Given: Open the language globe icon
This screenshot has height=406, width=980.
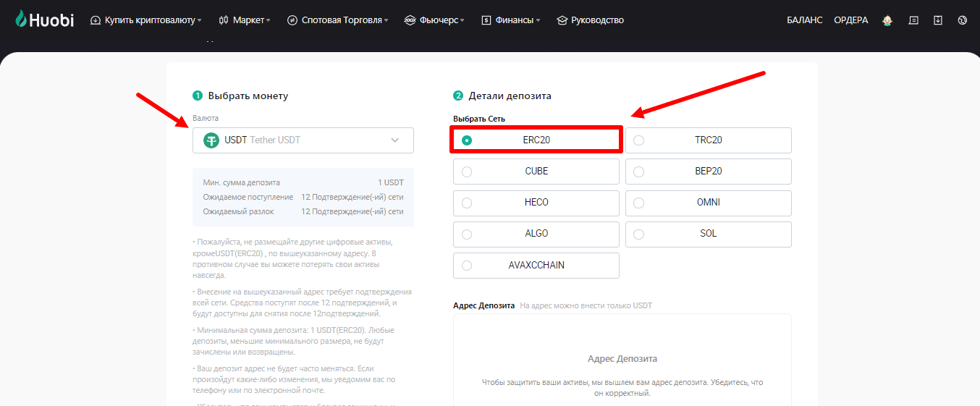Looking at the screenshot, I should 962,20.
